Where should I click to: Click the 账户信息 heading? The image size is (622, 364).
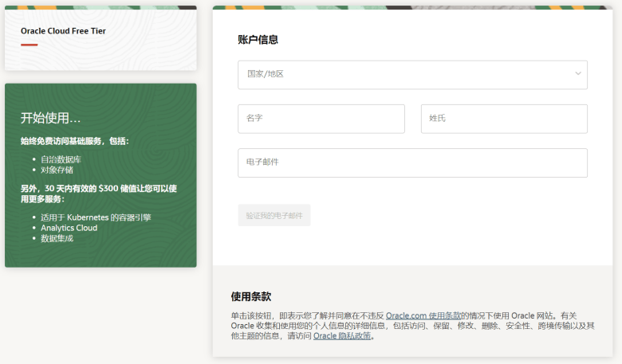click(x=258, y=40)
